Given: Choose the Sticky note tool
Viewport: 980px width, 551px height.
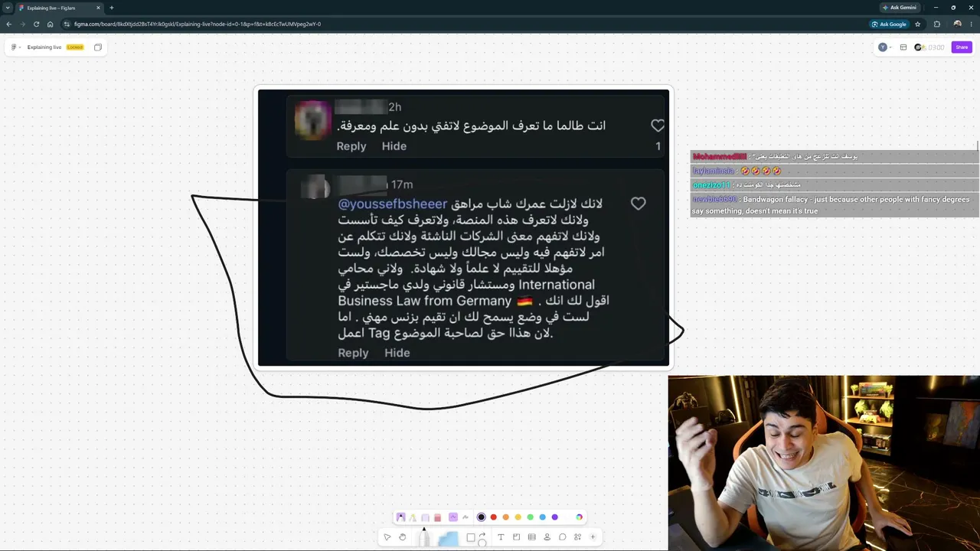Looking at the screenshot, I should pos(449,539).
